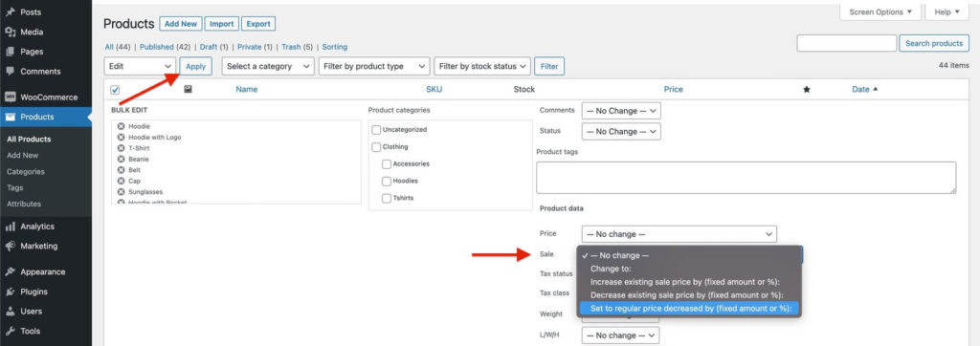The width and height of the screenshot is (980, 346).
Task: Open the bulk actions Edit dropdown
Action: [x=140, y=66]
